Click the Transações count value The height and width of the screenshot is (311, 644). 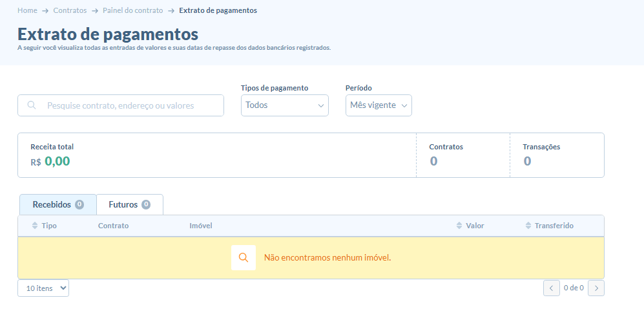[527, 161]
